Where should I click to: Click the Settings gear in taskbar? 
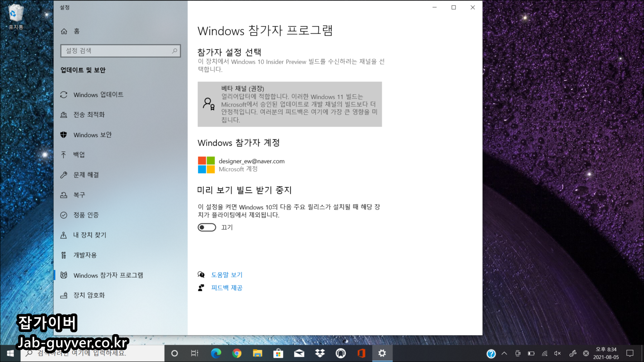[x=382, y=353]
